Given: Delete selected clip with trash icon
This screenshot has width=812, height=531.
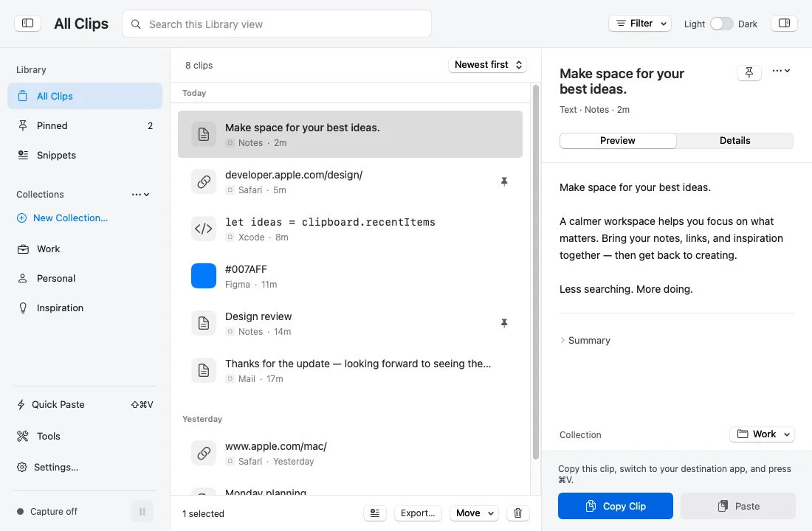Looking at the screenshot, I should pos(517,513).
